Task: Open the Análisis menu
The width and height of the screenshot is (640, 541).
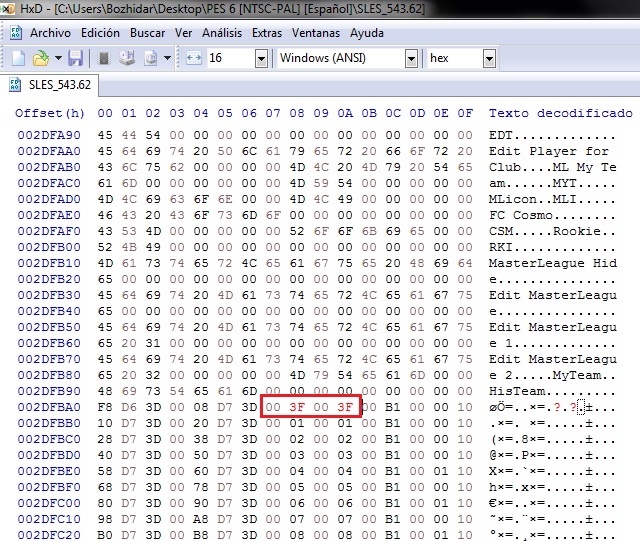Action: (x=222, y=33)
